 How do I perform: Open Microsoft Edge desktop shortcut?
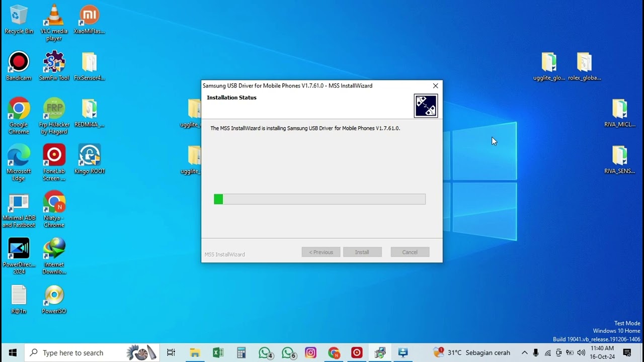pyautogui.click(x=19, y=163)
